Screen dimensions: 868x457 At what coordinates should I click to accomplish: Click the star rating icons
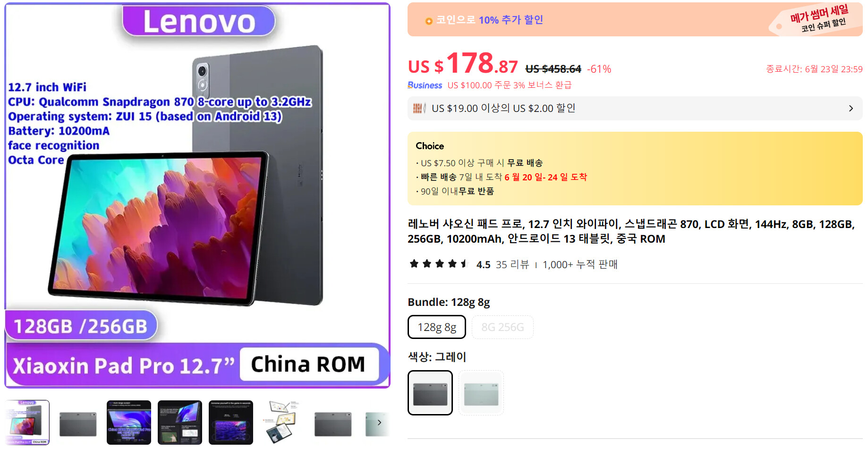click(438, 264)
